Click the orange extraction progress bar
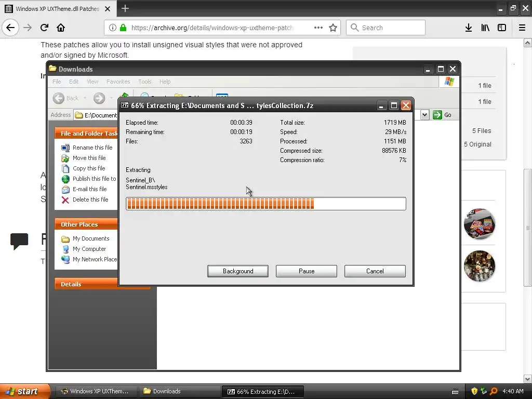 click(x=265, y=204)
